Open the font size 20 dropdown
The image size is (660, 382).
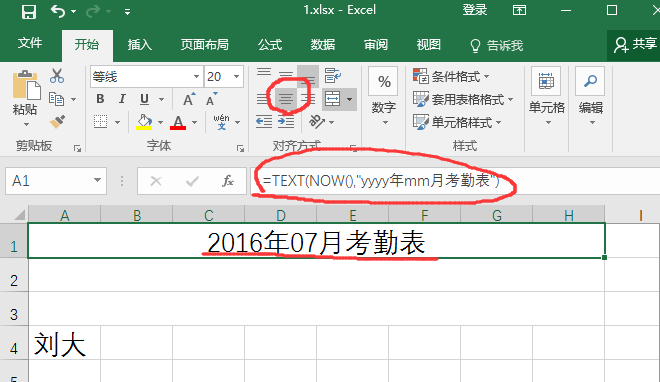[x=237, y=77]
